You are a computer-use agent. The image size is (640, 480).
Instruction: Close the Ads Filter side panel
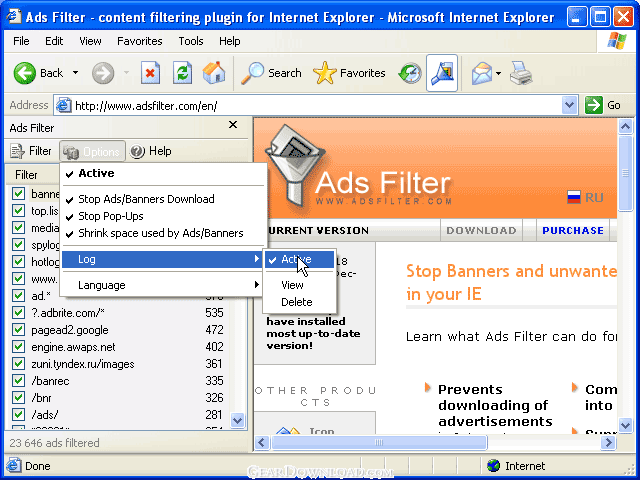(x=233, y=125)
